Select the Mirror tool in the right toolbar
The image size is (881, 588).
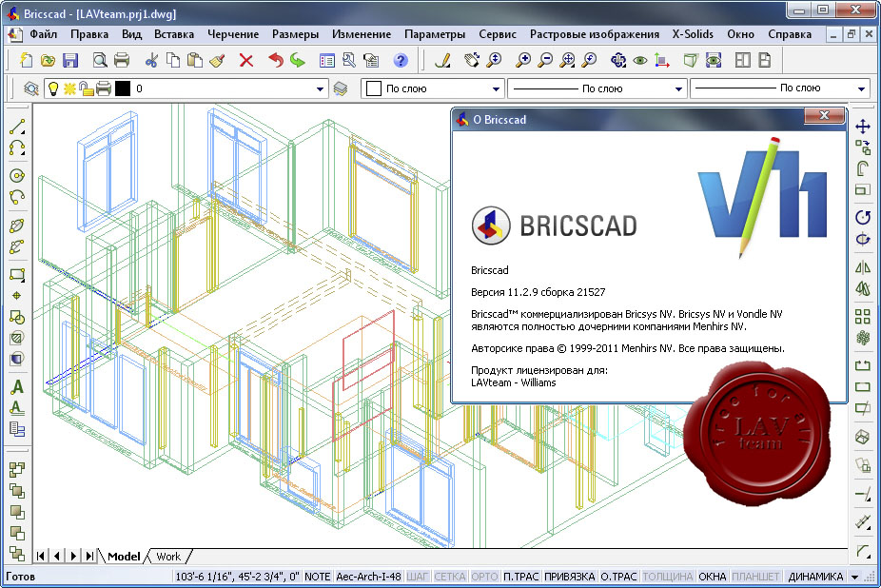[x=863, y=267]
